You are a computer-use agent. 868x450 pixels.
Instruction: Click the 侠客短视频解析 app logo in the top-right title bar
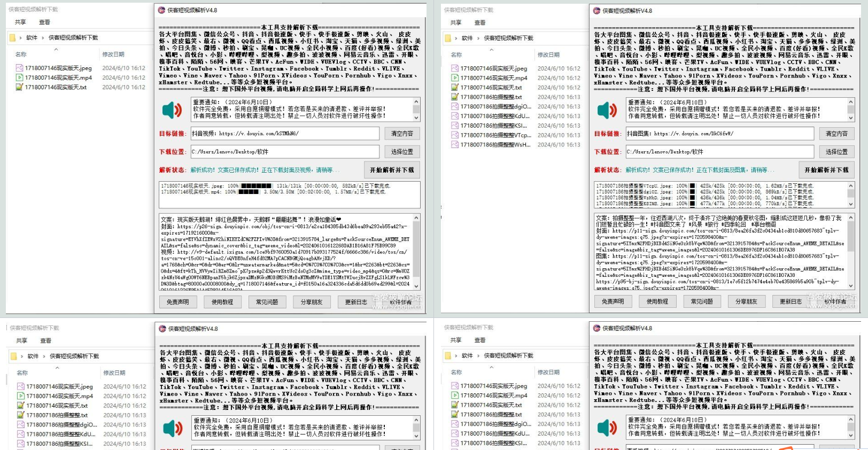tap(597, 11)
